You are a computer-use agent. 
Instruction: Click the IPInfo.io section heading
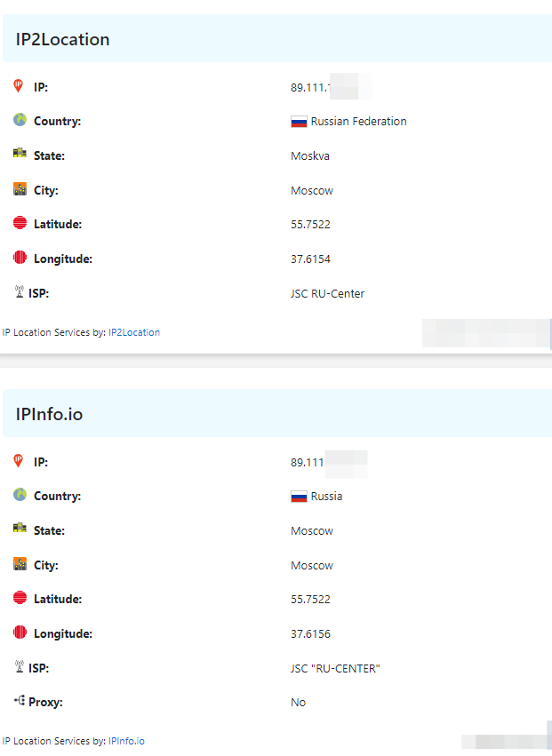tap(49, 414)
